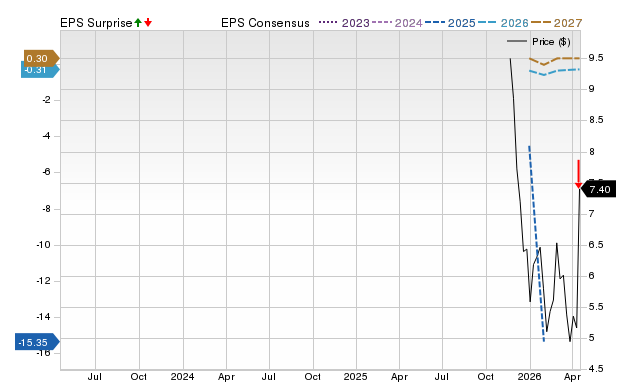This screenshot has width=640, height=382.
Task: Click the red EPS surprise arrow near 7.40
Action: coord(578,174)
